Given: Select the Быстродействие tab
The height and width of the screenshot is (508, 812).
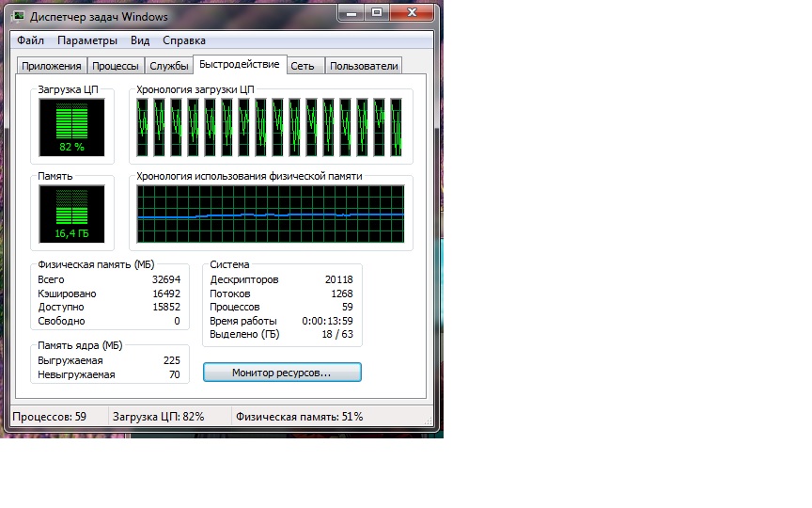Looking at the screenshot, I should pos(240,64).
